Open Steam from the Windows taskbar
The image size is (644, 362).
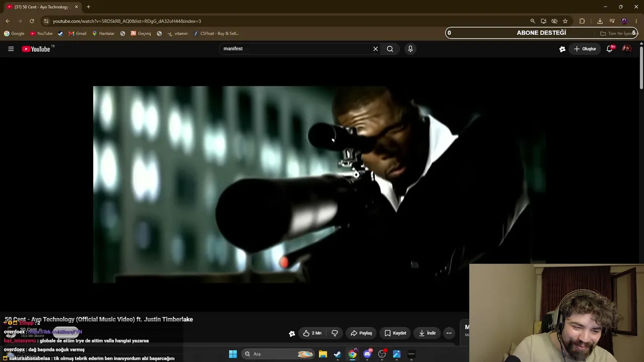(337, 354)
